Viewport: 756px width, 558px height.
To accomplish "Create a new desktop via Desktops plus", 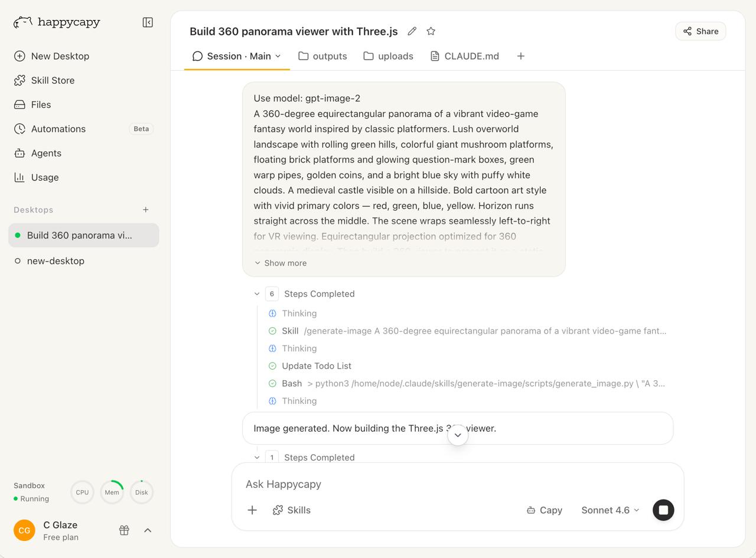I will click(x=146, y=210).
